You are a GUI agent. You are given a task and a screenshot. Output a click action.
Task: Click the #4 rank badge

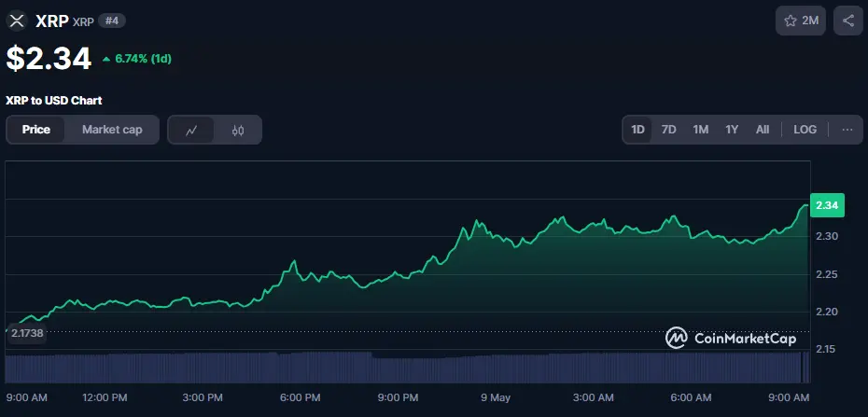pyautogui.click(x=112, y=21)
